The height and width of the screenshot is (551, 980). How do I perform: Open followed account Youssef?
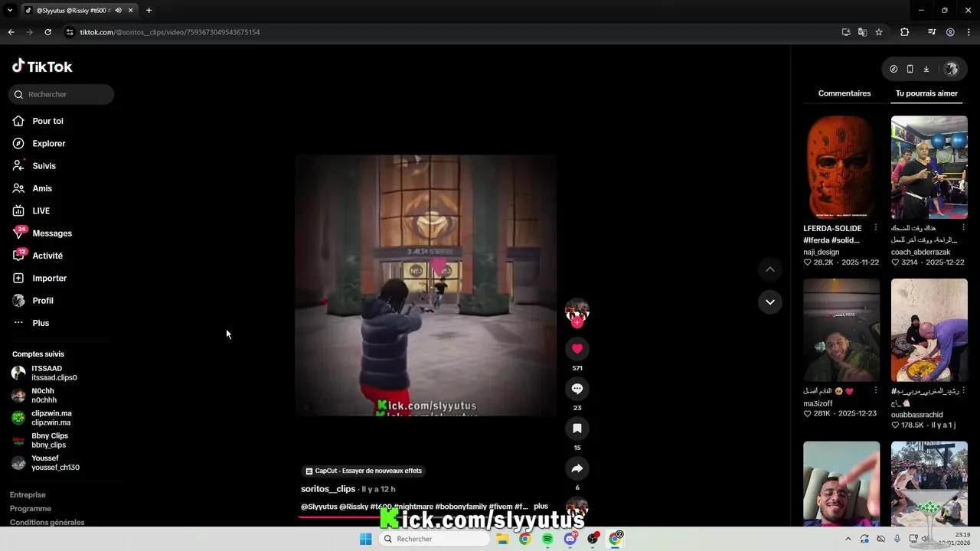point(46,463)
